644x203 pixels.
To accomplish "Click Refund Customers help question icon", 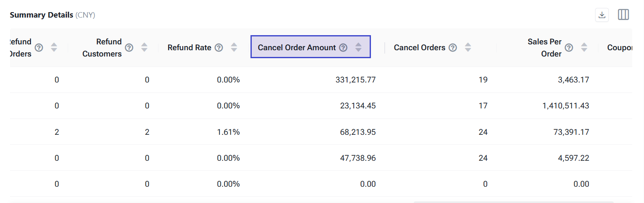I will [129, 48].
